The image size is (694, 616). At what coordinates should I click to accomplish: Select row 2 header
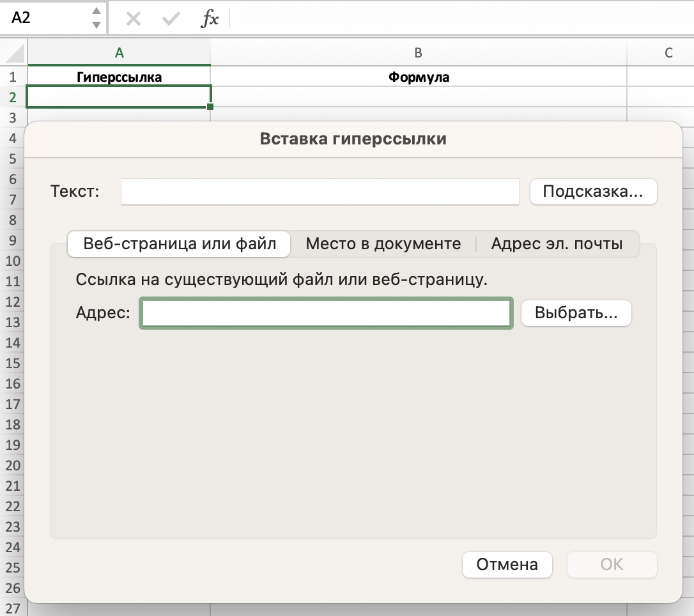point(13,97)
